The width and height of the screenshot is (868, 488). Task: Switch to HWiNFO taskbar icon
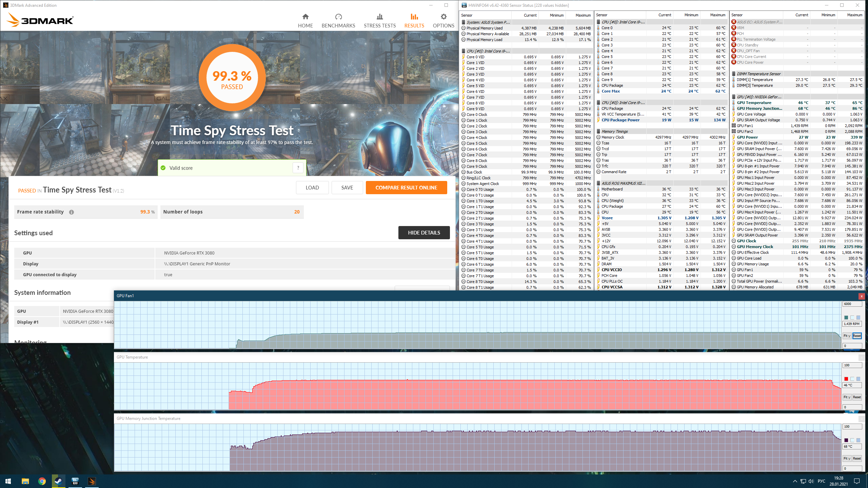coord(75,481)
